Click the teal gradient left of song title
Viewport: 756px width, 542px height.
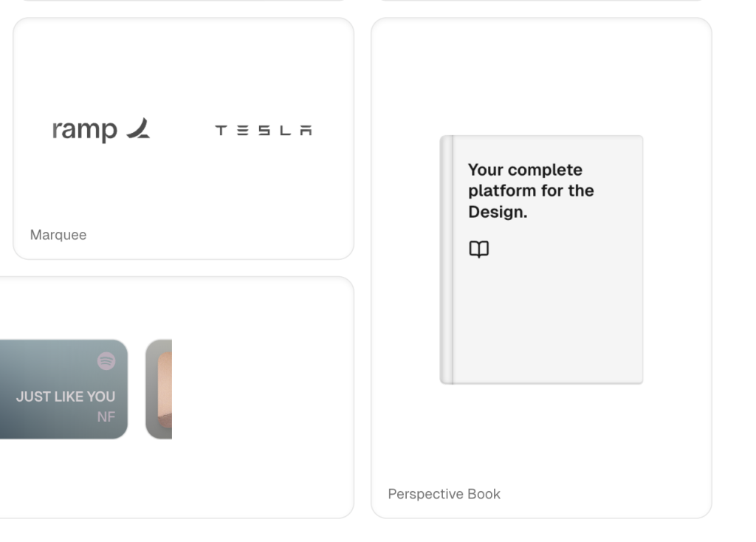pos(7,384)
